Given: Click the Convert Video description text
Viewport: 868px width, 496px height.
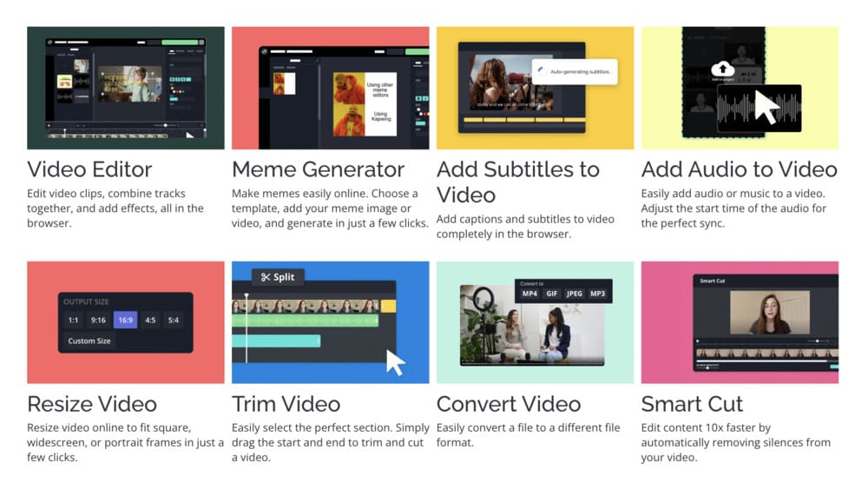Looking at the screenshot, I should click(528, 435).
